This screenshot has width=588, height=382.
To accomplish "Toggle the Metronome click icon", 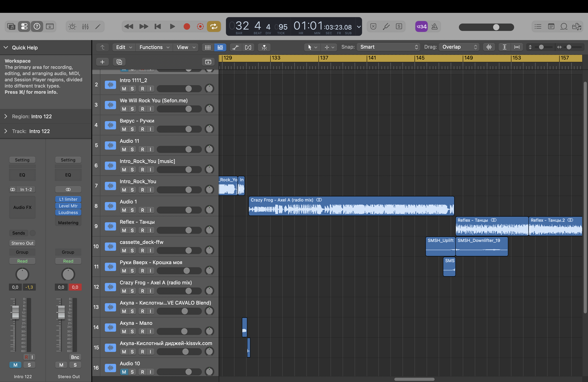I will [435, 26].
